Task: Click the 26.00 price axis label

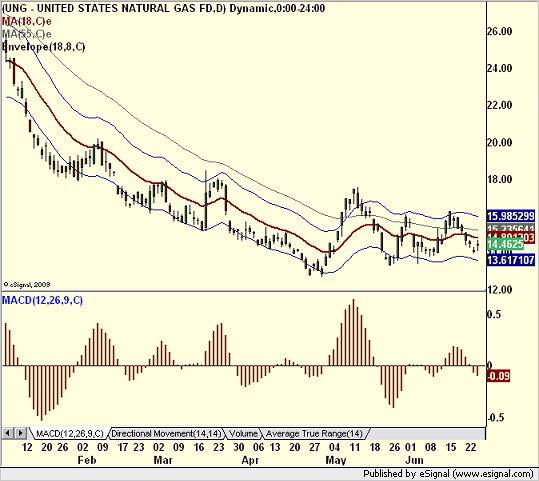Action: pyautogui.click(x=499, y=31)
